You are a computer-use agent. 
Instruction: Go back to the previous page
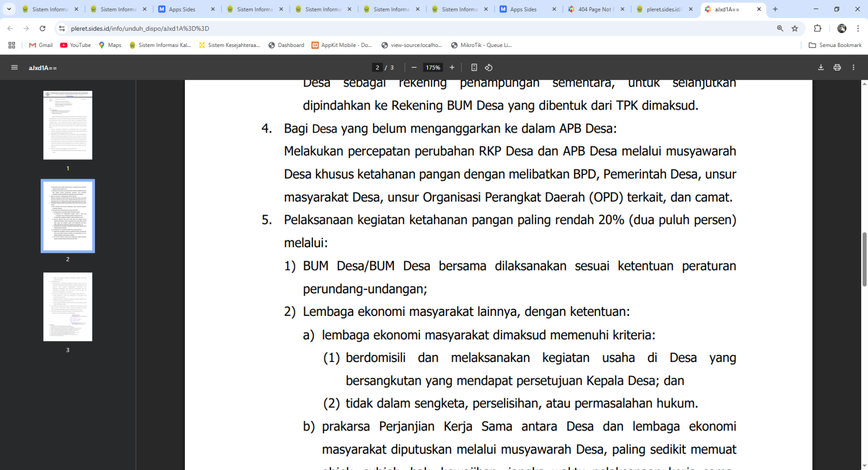click(x=10, y=29)
